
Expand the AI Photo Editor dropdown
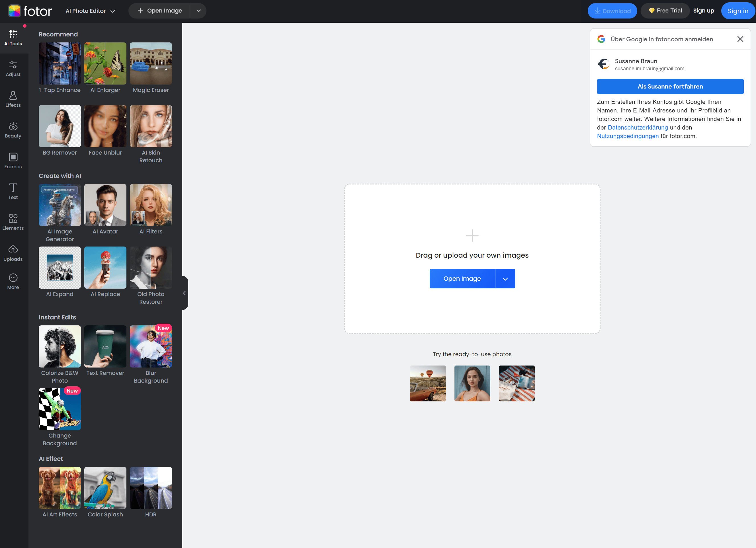coord(90,11)
